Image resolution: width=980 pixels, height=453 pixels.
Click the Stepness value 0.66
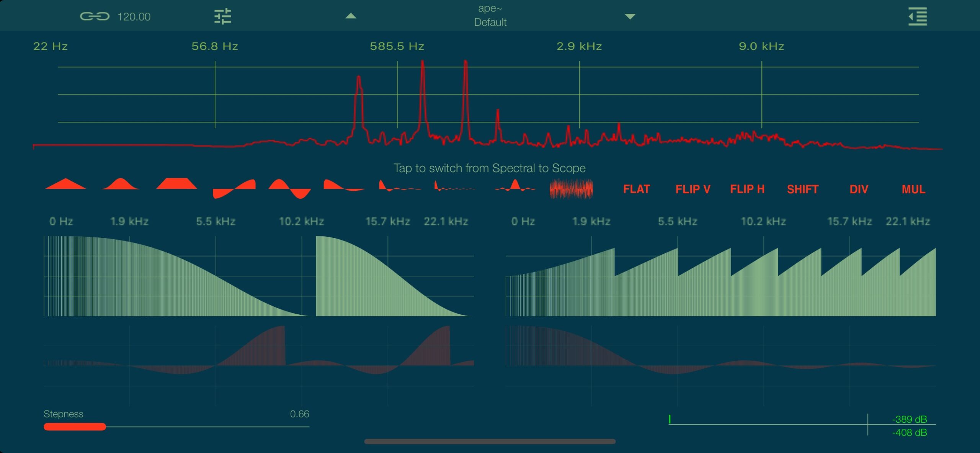[299, 414]
